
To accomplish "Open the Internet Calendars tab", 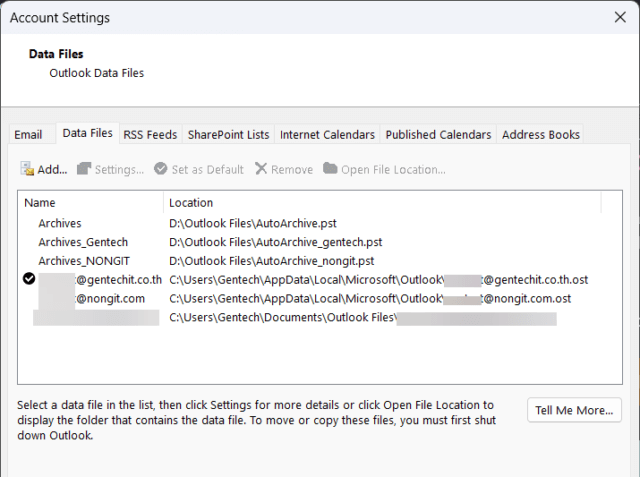I will pos(327,135).
